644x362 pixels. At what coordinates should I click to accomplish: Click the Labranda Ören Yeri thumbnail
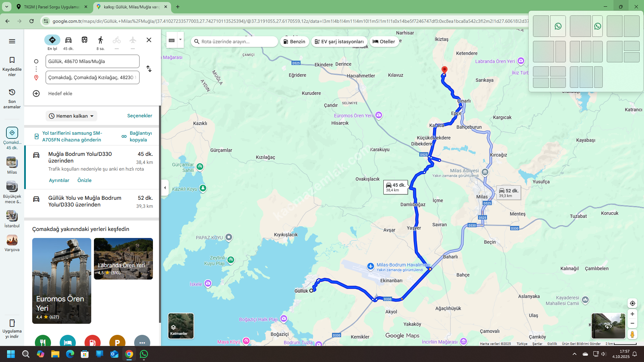click(x=123, y=259)
